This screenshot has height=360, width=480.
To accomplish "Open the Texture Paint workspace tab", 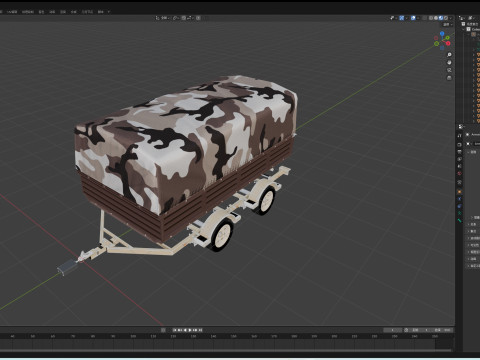I will coord(28,12).
